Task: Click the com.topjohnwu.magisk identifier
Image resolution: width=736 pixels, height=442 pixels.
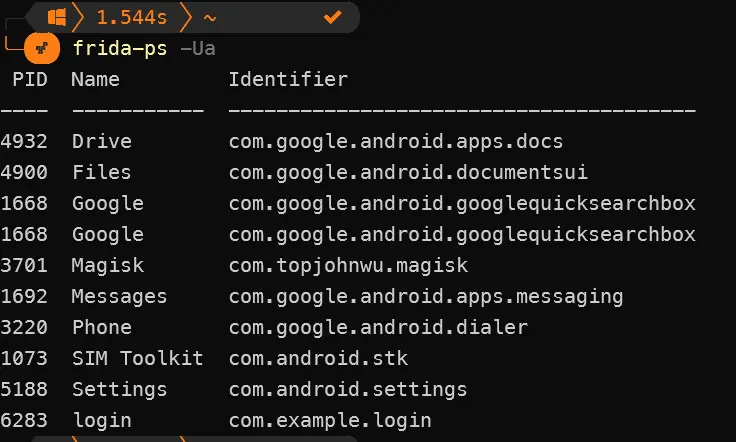Action: click(348, 265)
